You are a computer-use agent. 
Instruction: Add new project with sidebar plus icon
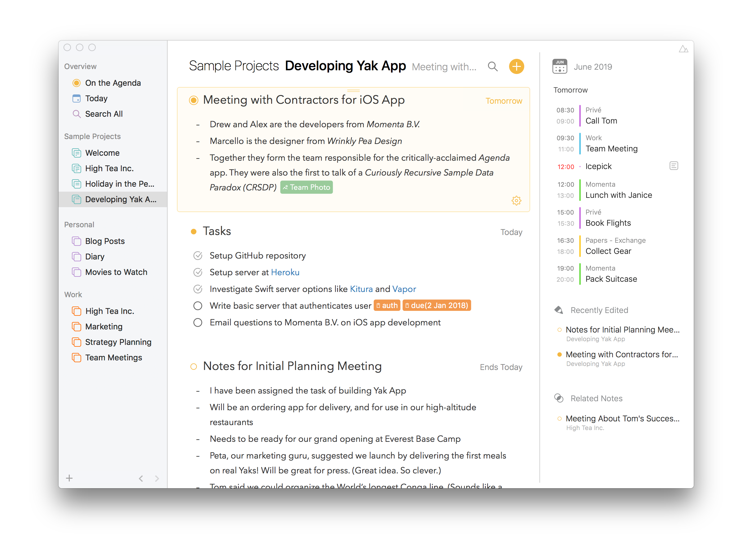pos(69,478)
